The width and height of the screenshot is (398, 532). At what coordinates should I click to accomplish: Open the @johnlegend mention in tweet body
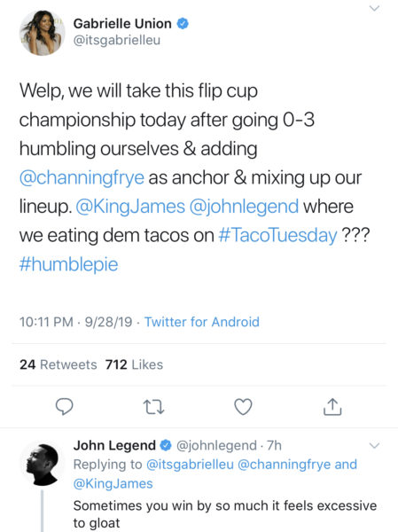[244, 207]
